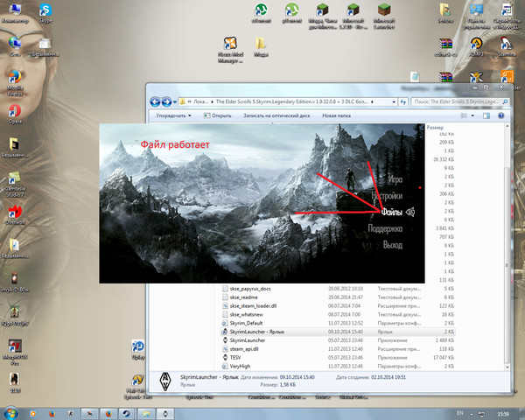
Task: Open the view options dropdown arrow
Action: click(x=472, y=115)
